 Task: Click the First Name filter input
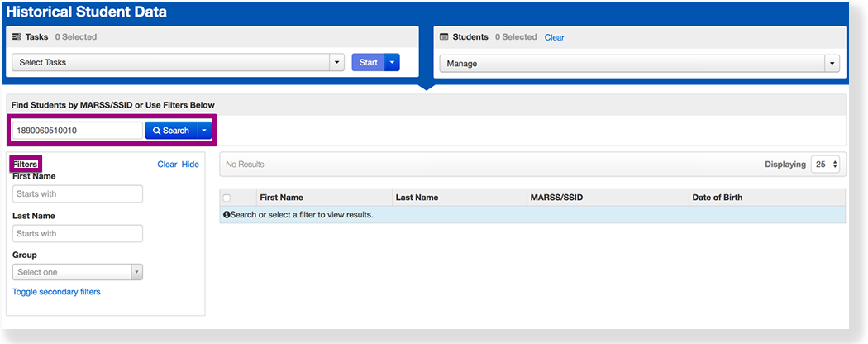point(78,194)
